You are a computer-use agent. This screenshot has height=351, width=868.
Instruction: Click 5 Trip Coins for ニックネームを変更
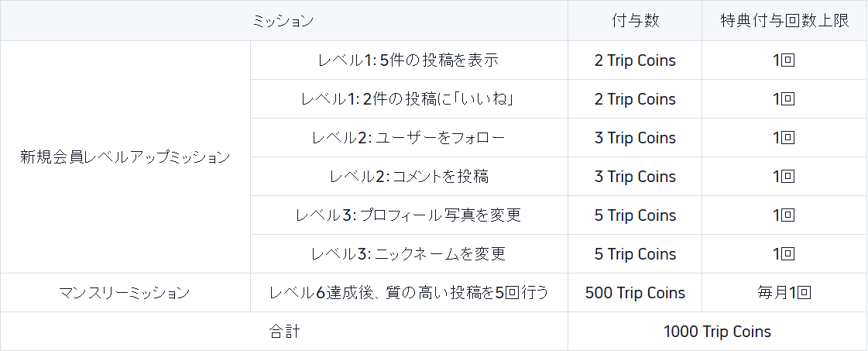tap(635, 253)
